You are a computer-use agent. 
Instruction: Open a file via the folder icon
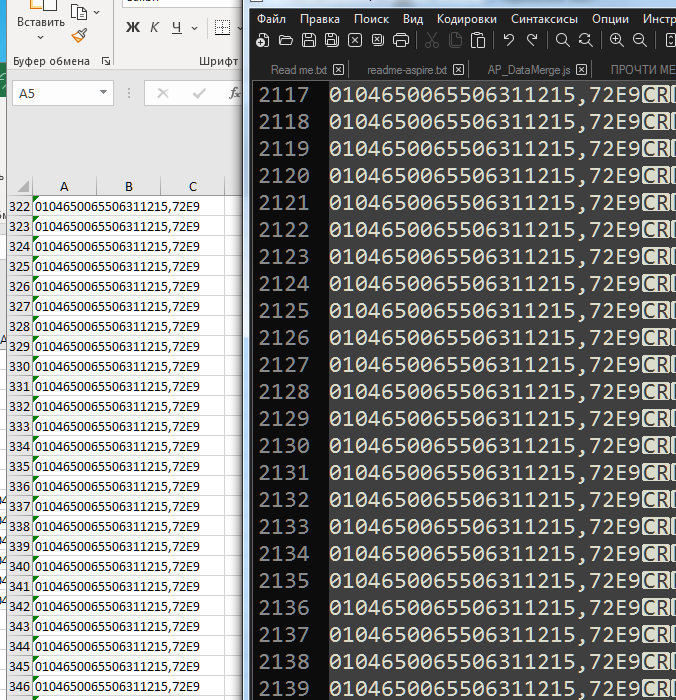tap(286, 41)
